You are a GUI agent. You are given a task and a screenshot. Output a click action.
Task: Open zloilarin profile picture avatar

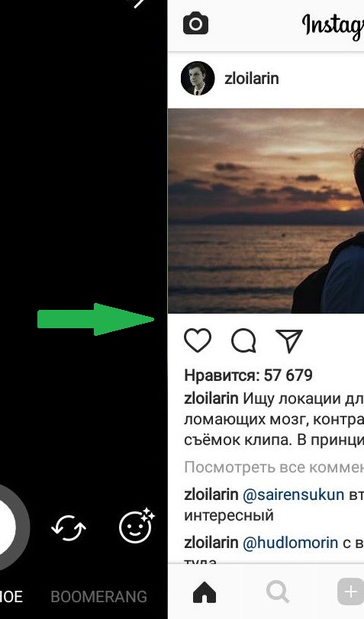point(198,78)
